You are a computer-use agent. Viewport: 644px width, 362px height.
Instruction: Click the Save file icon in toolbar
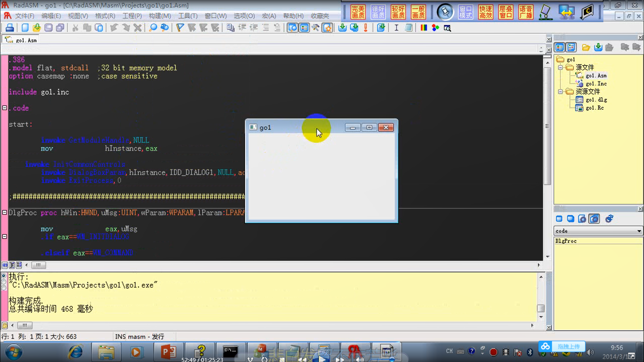[x=48, y=28]
